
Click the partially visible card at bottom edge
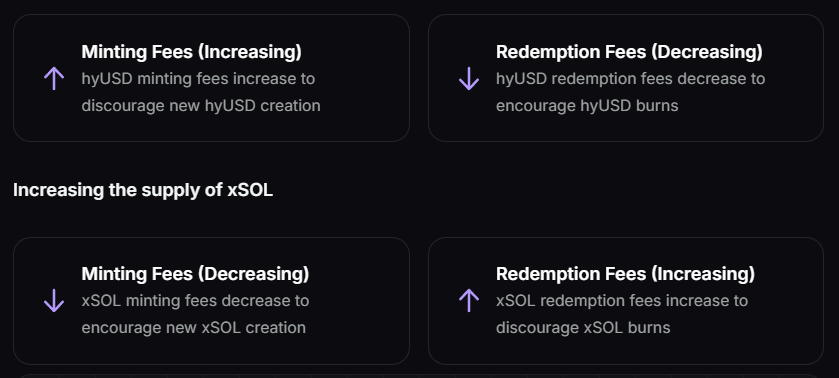(418, 376)
